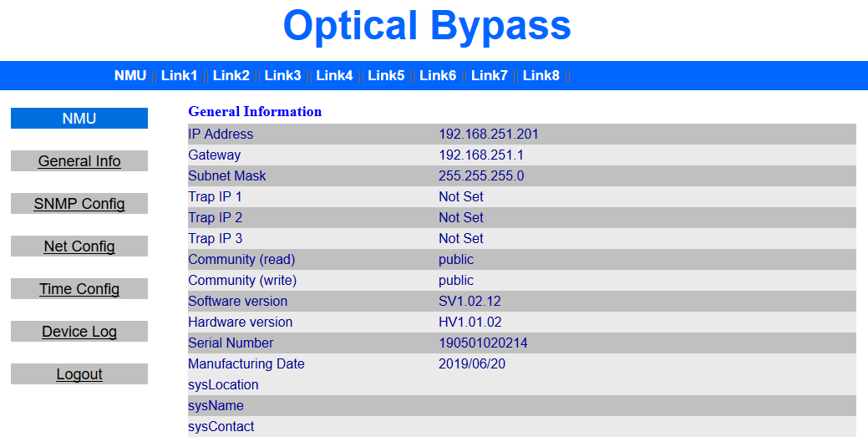Screen dimensions: 868x447
Task: Click the blue NMU sidebar header
Action: point(79,119)
